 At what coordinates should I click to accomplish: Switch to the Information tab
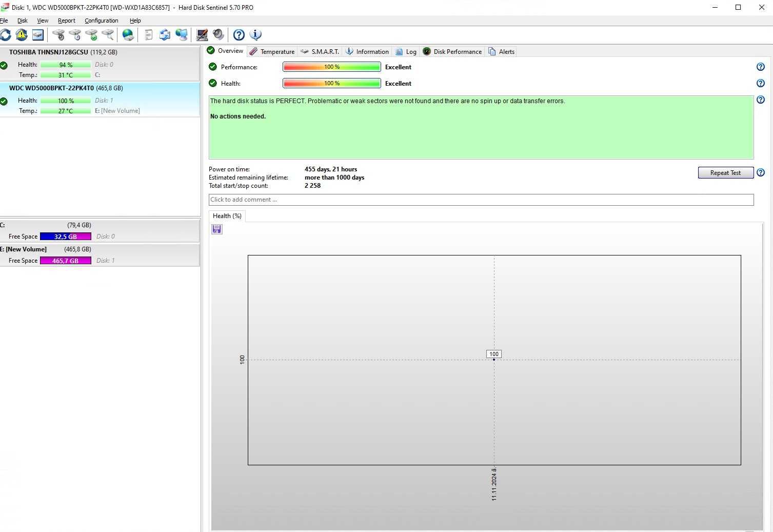(367, 51)
